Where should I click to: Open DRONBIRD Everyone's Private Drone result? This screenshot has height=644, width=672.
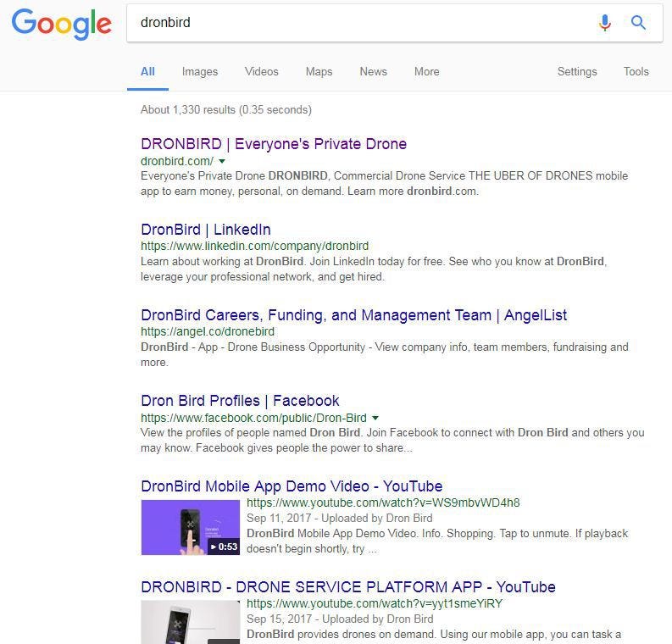click(274, 144)
